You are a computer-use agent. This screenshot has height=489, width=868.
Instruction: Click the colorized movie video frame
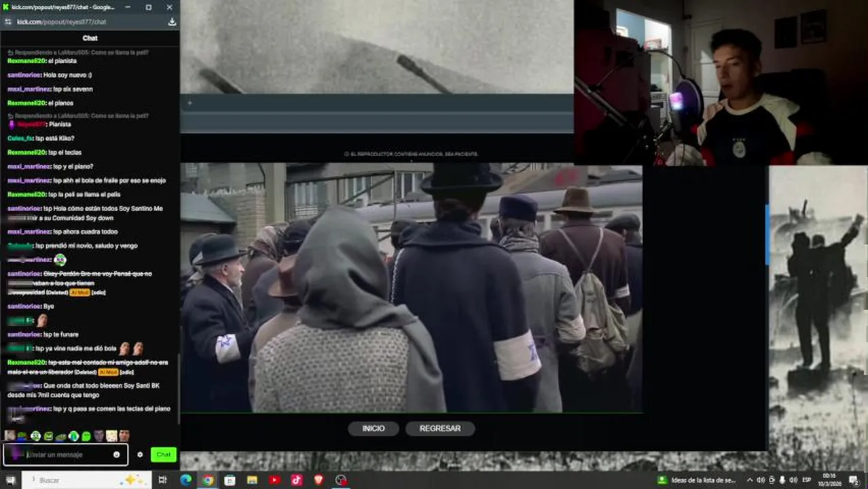pyautogui.click(x=411, y=287)
